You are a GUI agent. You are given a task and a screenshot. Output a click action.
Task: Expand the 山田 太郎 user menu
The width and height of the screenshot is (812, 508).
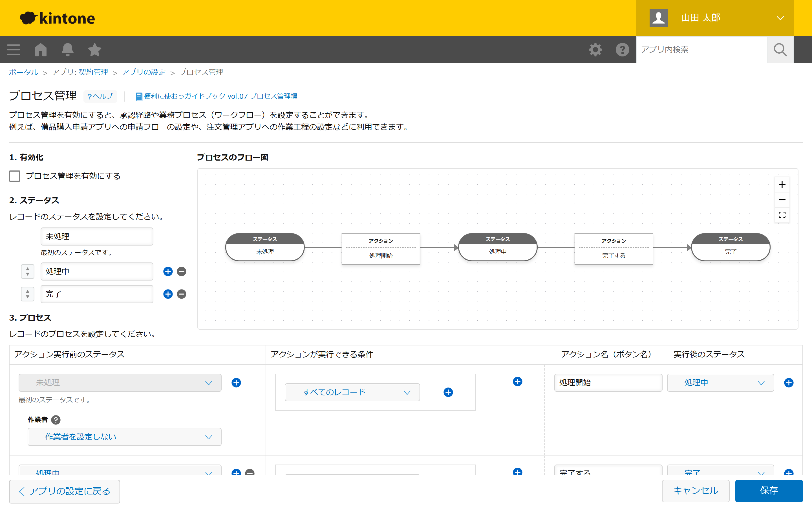coord(715,18)
